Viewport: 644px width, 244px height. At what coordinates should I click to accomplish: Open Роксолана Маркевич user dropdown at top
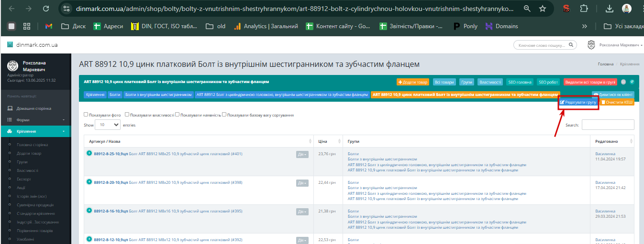615,45
